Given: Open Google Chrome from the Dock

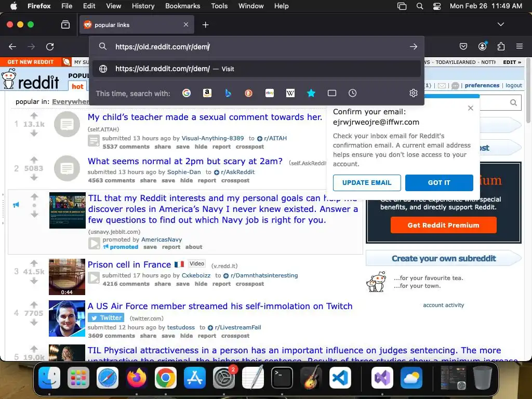Looking at the screenshot, I should pyautogui.click(x=166, y=378).
